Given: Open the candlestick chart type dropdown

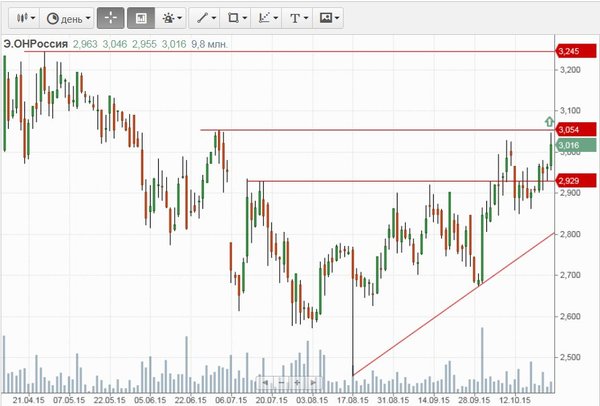Looking at the screenshot, I should click(23, 18).
